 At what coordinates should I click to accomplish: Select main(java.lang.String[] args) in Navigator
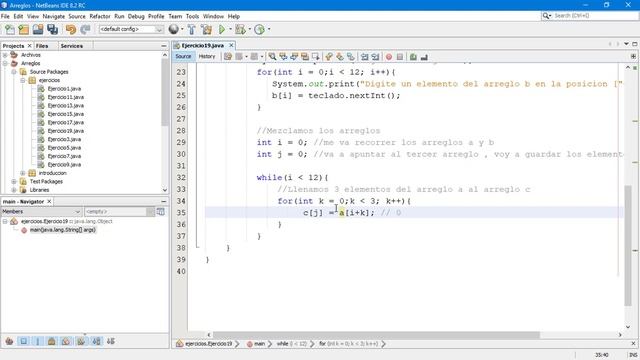(x=62, y=230)
